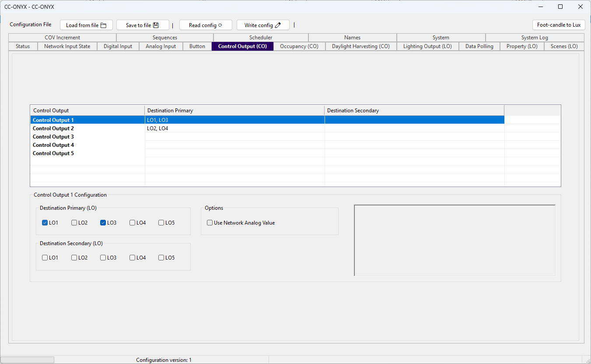Click Destination Primary column header
The height and width of the screenshot is (364, 591).
(234, 111)
